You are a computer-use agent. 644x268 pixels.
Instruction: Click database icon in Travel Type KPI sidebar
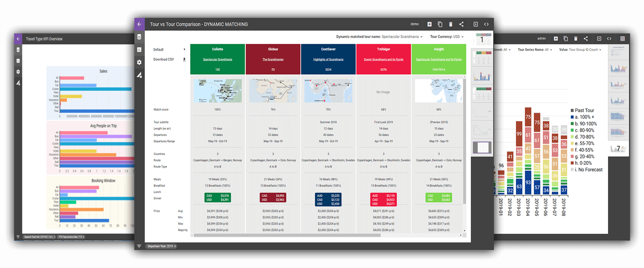click(x=18, y=50)
